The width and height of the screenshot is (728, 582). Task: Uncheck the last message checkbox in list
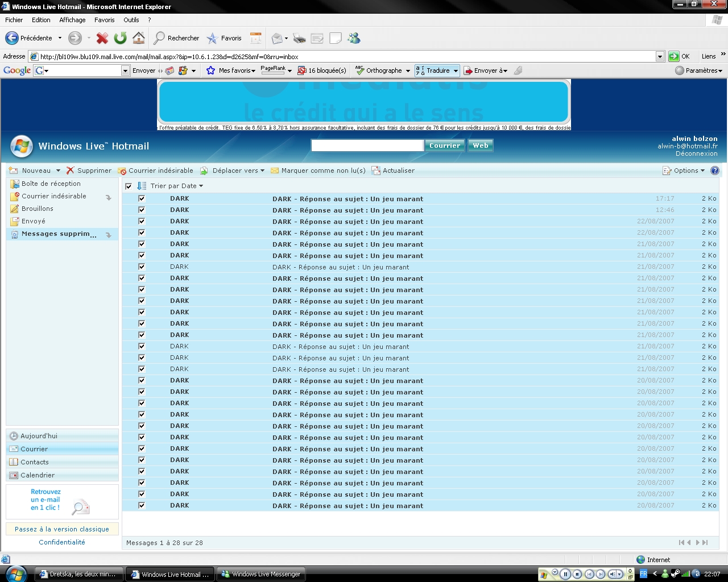[x=142, y=505]
